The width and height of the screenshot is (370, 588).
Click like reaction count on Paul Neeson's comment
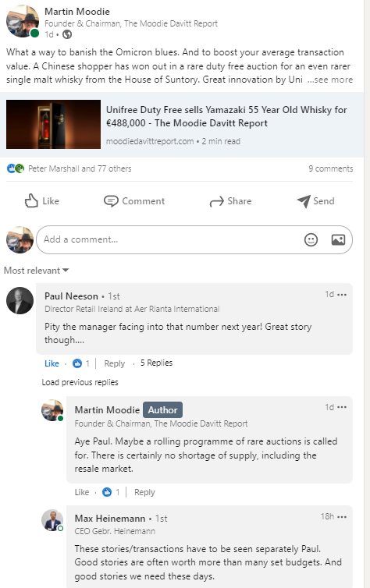coord(80,363)
